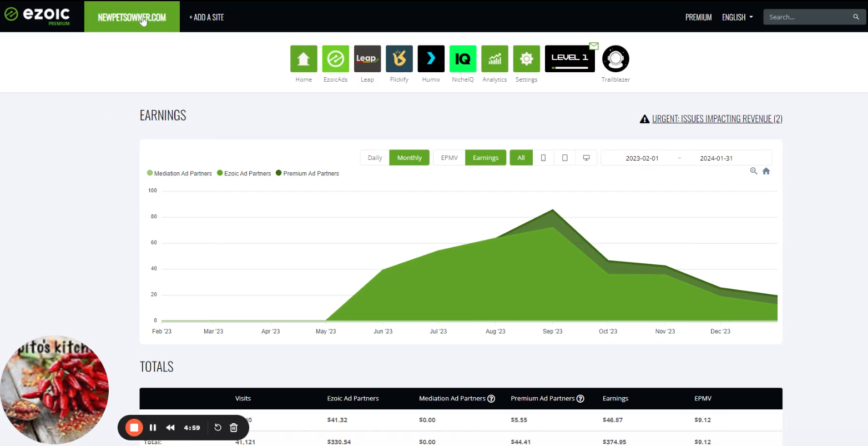Pause the screen recording
This screenshot has height=446, width=868.
click(x=153, y=428)
